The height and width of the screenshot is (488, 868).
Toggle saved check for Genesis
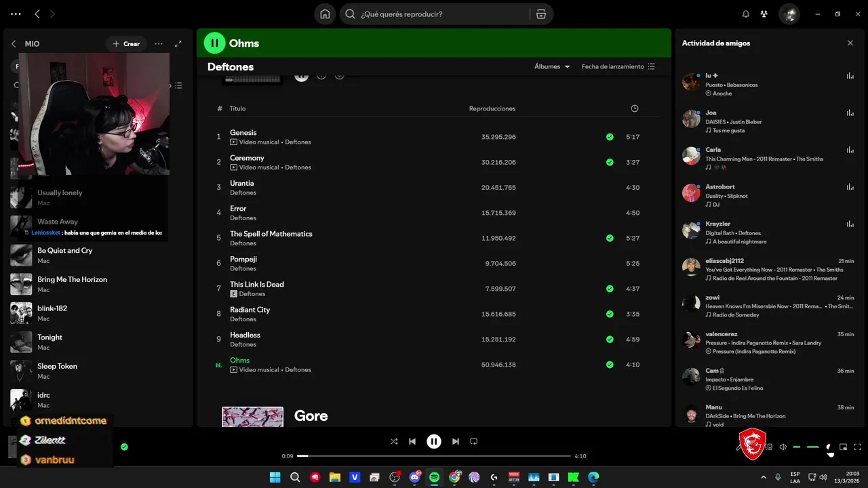610,137
